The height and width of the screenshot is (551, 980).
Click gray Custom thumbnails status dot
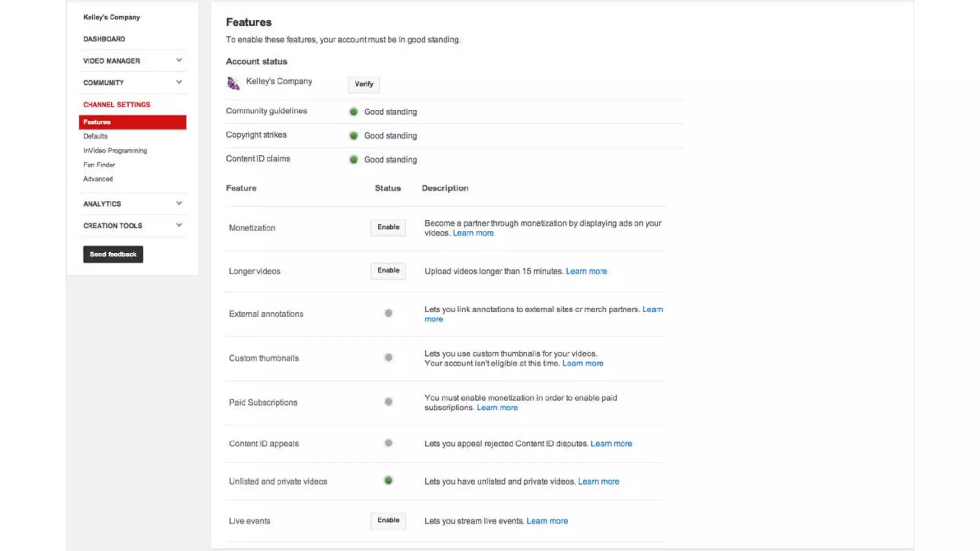389,357
